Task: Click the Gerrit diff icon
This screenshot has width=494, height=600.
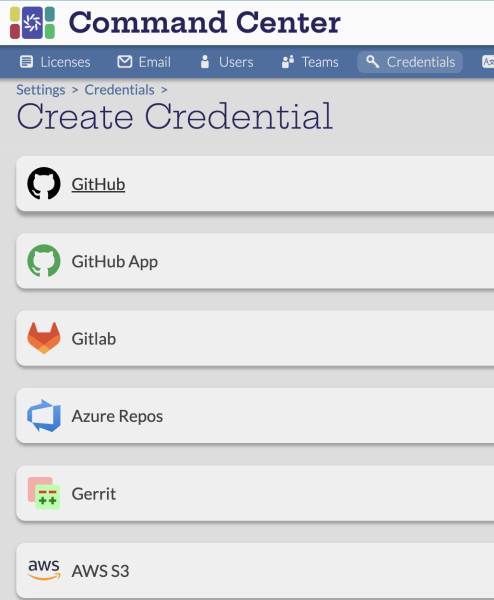Action: point(44,493)
